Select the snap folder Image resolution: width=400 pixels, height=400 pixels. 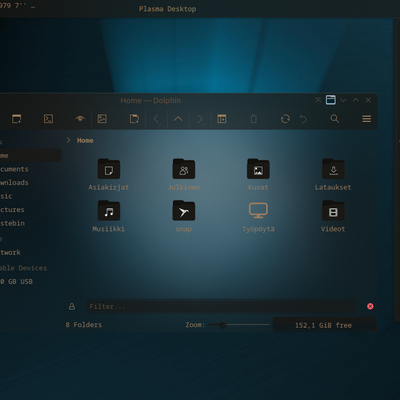(x=184, y=216)
